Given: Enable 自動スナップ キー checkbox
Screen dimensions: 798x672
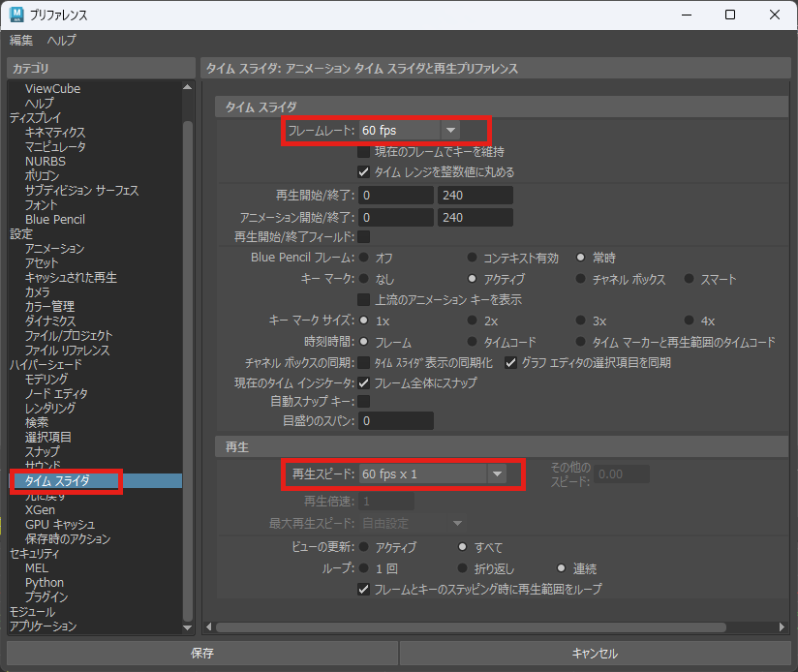Looking at the screenshot, I should [363, 402].
